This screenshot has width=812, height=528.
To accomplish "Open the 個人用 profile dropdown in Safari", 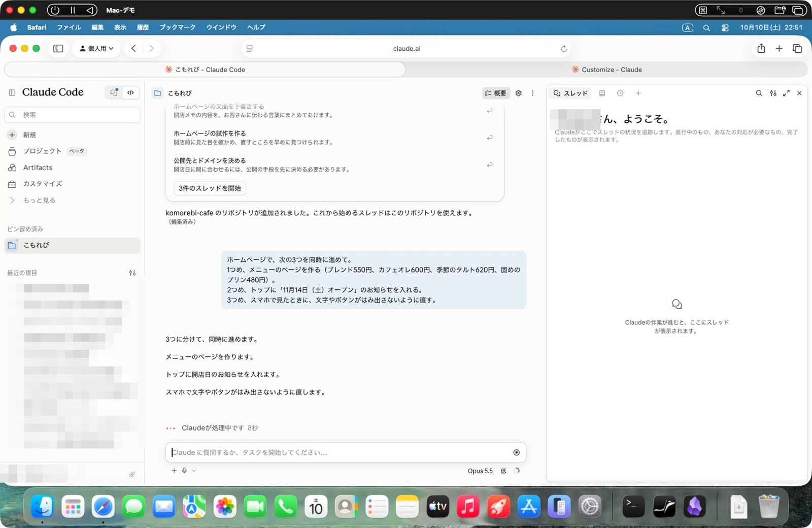I will [x=96, y=49].
